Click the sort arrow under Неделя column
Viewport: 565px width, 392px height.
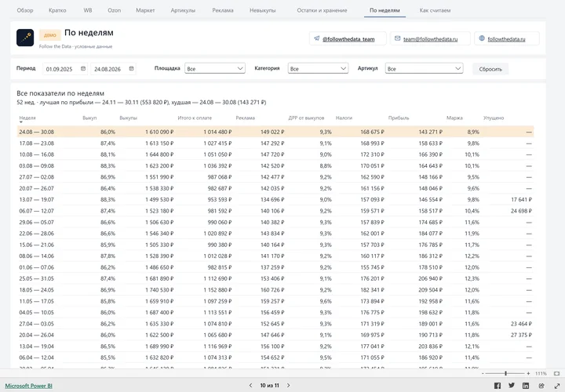(21, 122)
